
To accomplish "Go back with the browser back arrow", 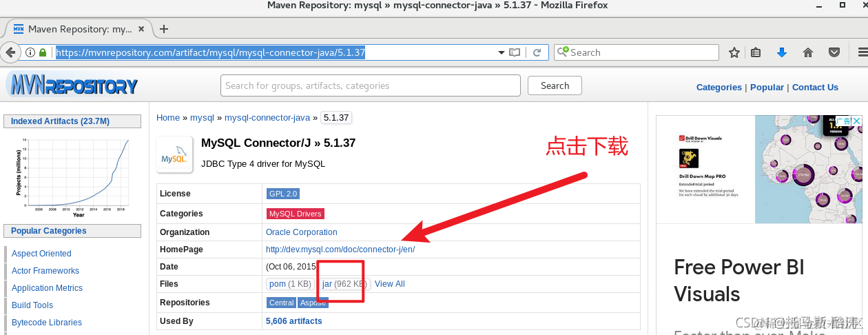I will [x=10, y=52].
